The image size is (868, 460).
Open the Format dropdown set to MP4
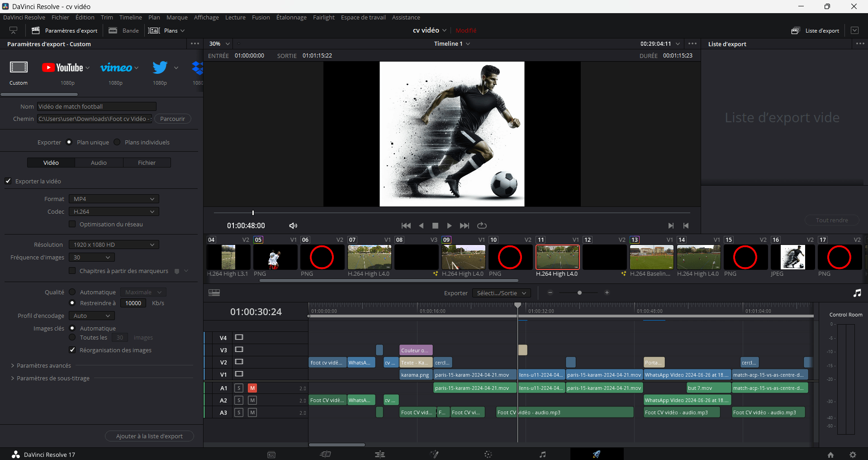tap(114, 199)
